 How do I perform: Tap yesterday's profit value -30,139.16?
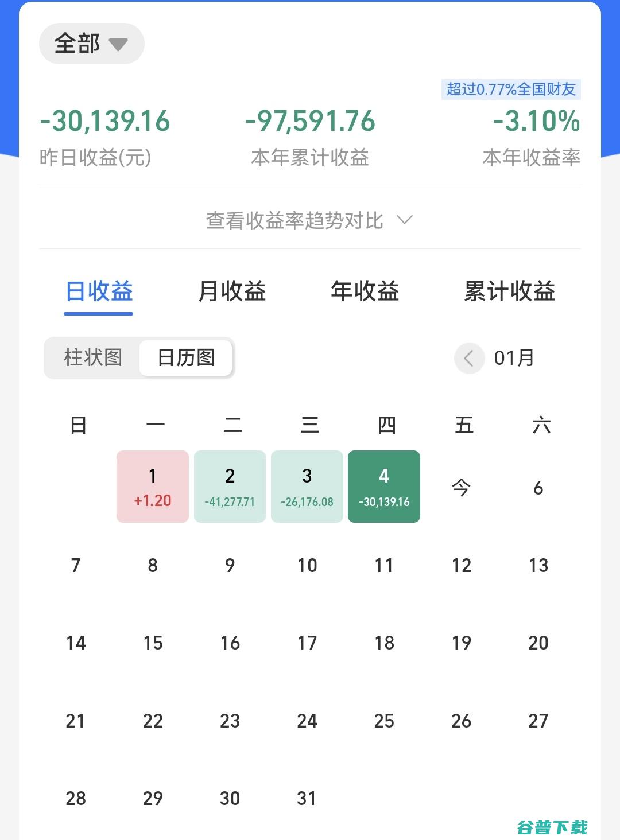coord(105,121)
